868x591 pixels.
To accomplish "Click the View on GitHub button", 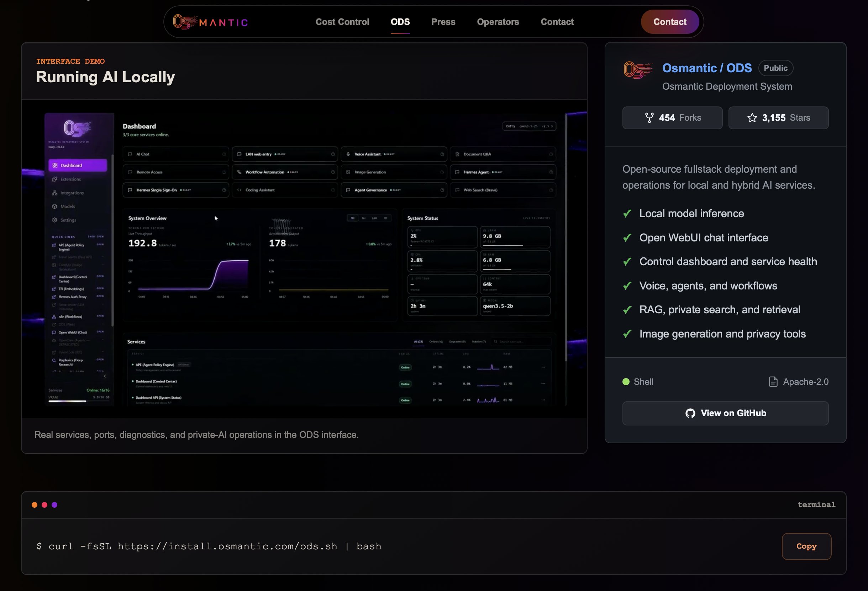I will (725, 413).
